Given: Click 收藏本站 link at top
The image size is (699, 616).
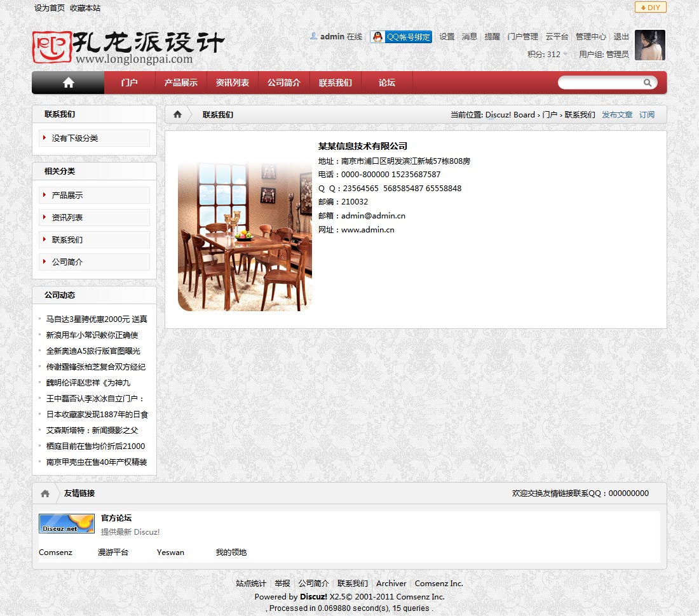Looking at the screenshot, I should [x=85, y=8].
